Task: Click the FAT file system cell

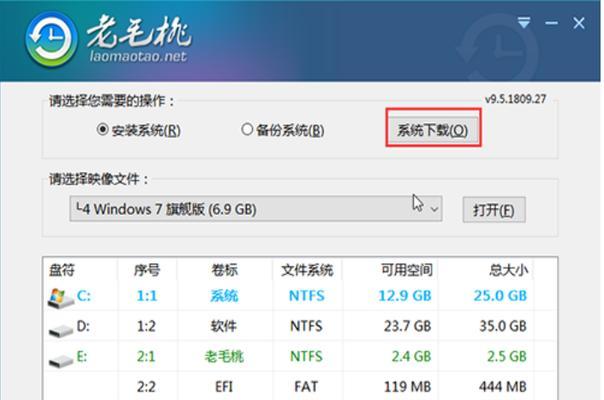Action: pos(306,387)
